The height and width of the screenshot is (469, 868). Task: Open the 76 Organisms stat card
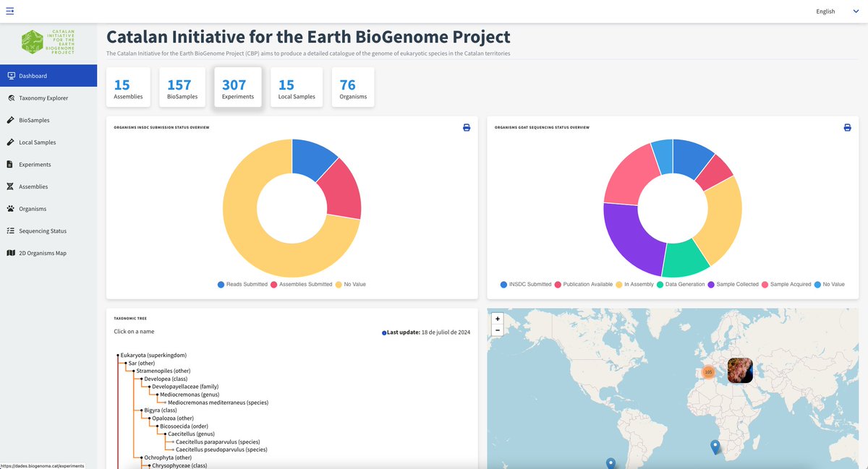click(353, 87)
